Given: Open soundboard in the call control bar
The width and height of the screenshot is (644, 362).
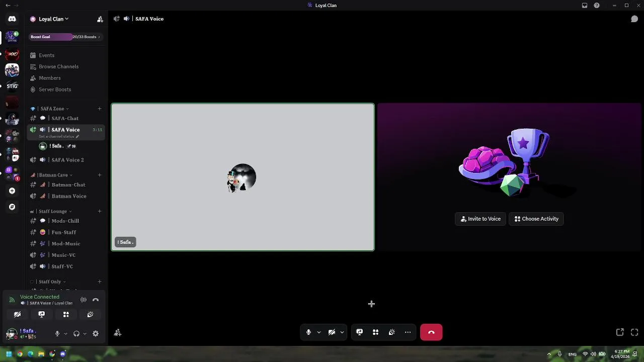Looking at the screenshot, I should click(391, 332).
